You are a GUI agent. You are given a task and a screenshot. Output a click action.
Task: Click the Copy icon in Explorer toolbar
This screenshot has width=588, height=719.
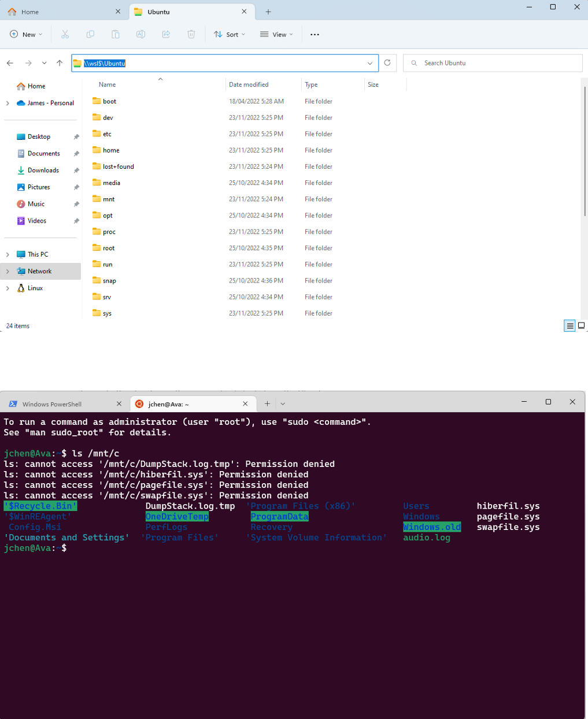[90, 35]
